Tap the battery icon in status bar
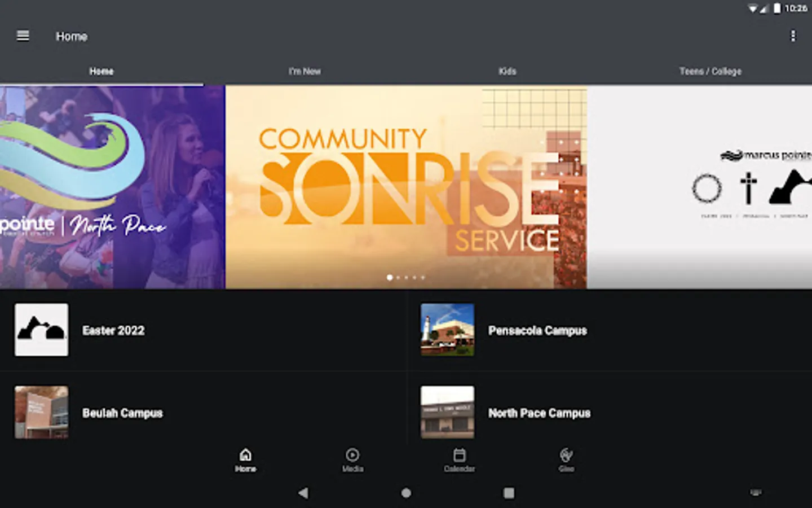812x508 pixels. point(777,8)
